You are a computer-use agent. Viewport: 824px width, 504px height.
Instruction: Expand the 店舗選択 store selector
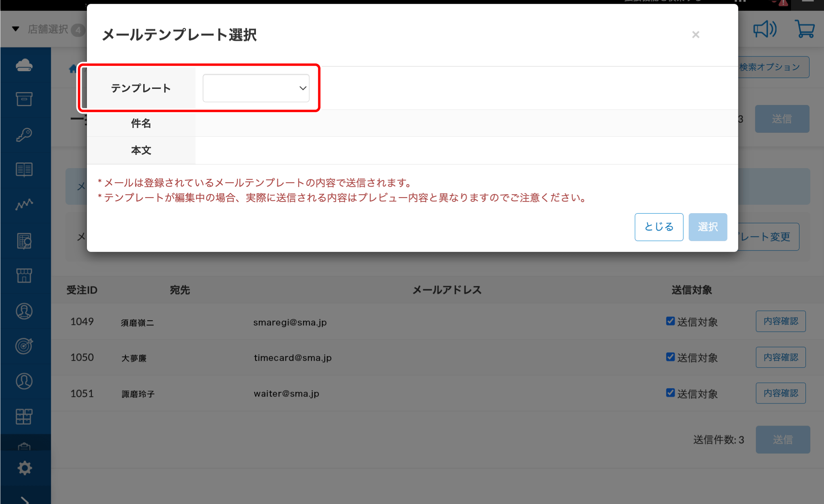pos(48,29)
